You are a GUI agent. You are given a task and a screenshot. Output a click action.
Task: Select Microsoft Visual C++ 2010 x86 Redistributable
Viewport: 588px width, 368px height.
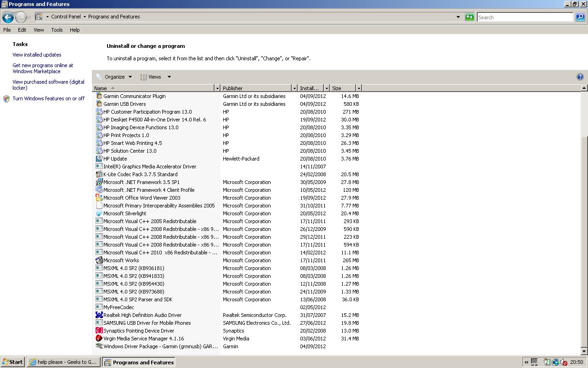(x=227, y=253)
